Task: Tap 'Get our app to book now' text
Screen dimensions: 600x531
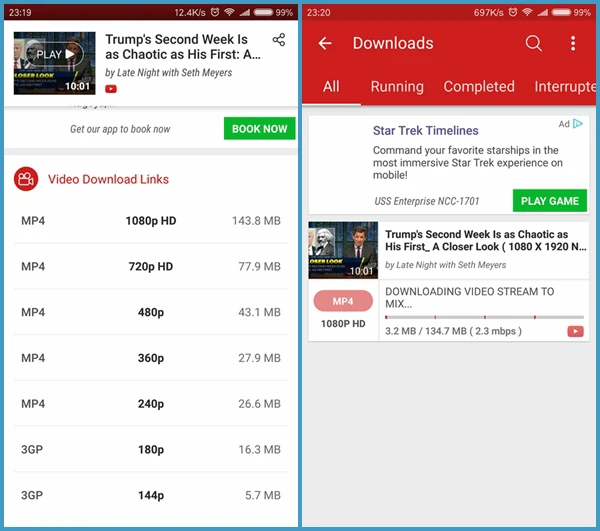Action: point(120,129)
